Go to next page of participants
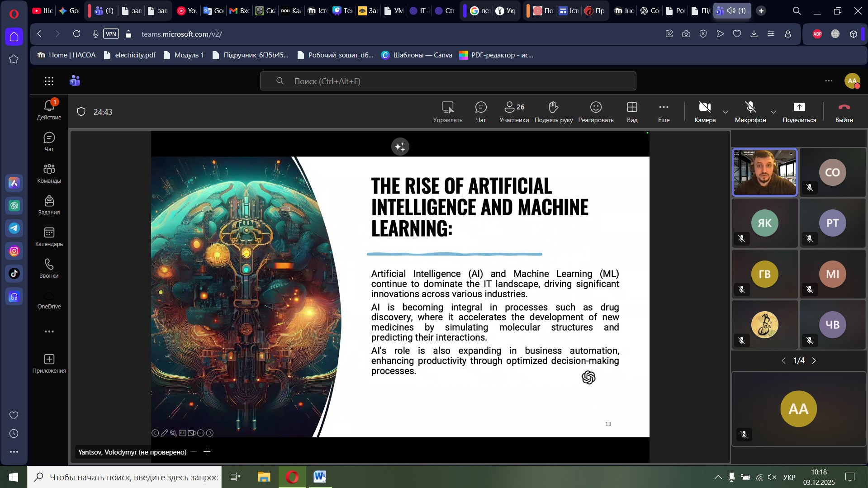The height and width of the screenshot is (488, 868). point(814,360)
